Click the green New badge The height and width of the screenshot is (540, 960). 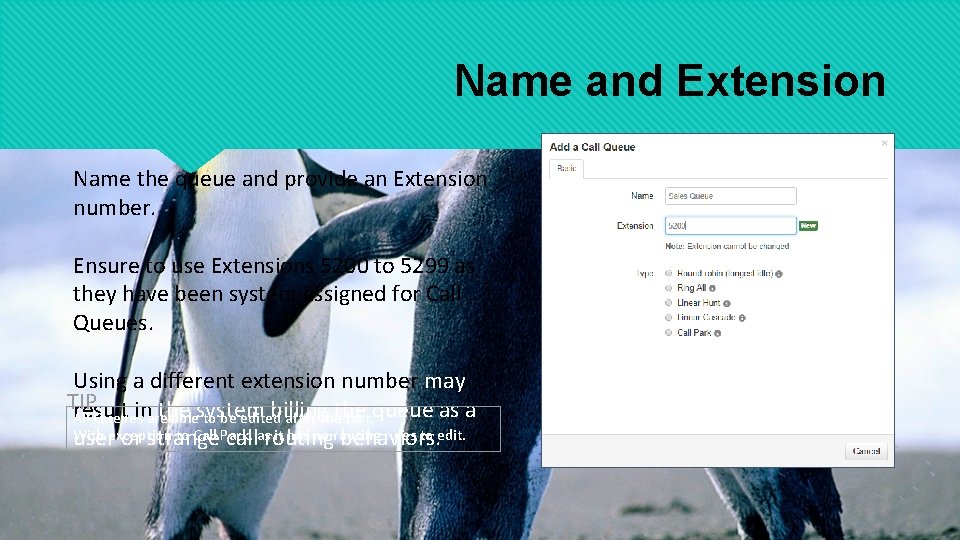coord(808,225)
